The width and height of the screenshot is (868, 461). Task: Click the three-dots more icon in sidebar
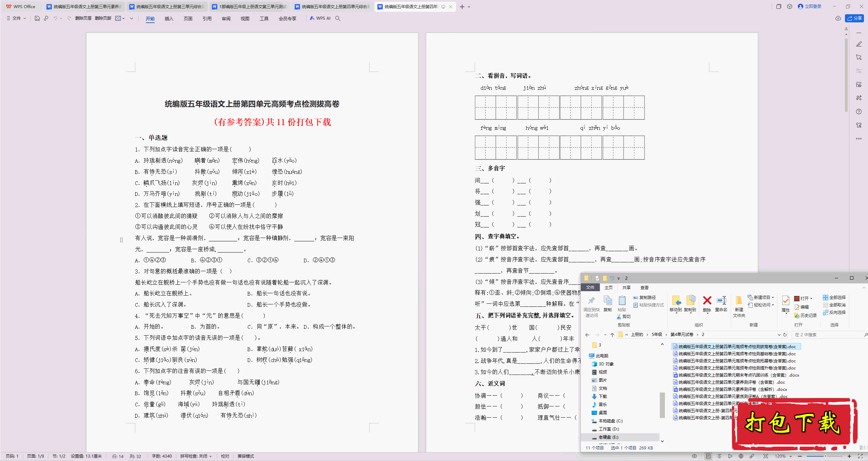859,139
